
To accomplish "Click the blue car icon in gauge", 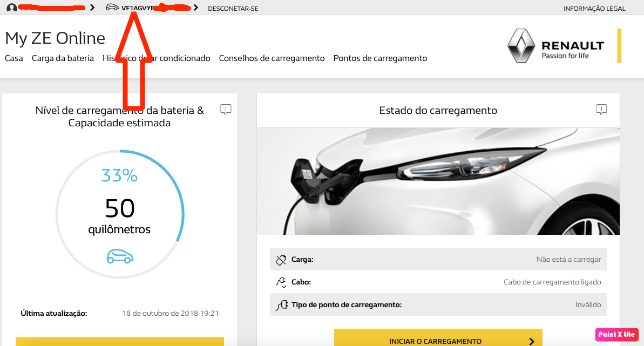I will tap(120, 256).
